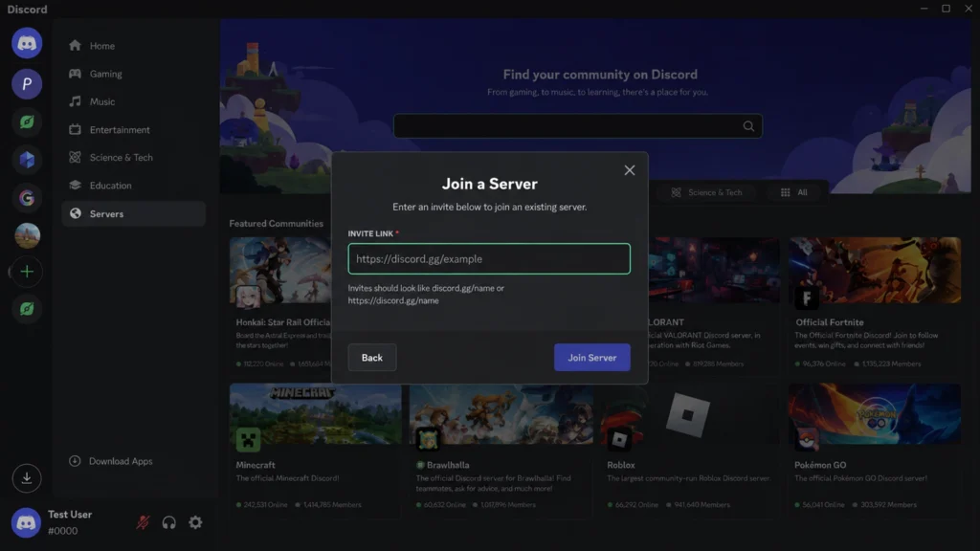This screenshot has width=980, height=551.
Task: Click the Invite Link input field
Action: (x=489, y=258)
